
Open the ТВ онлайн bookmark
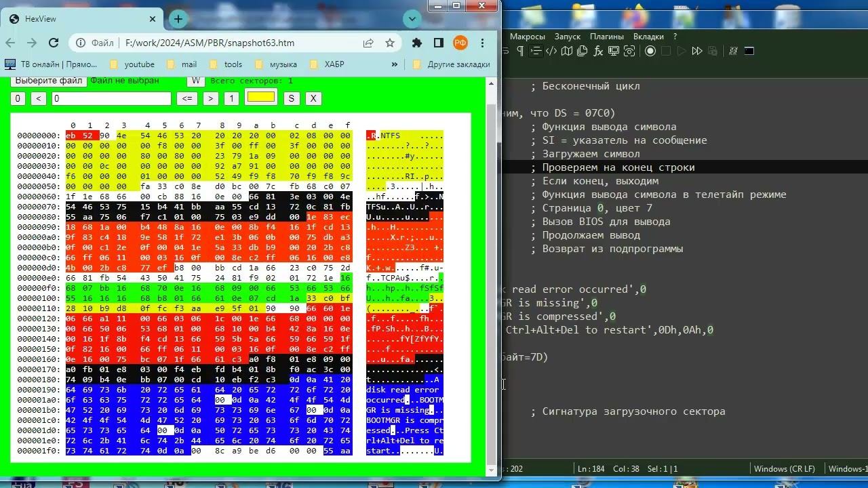tap(52, 64)
